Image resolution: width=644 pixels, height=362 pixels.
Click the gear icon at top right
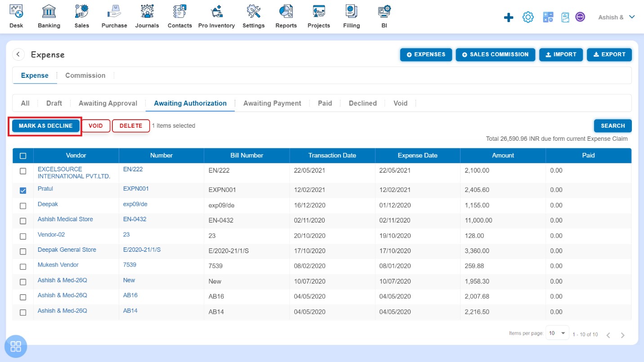528,18
